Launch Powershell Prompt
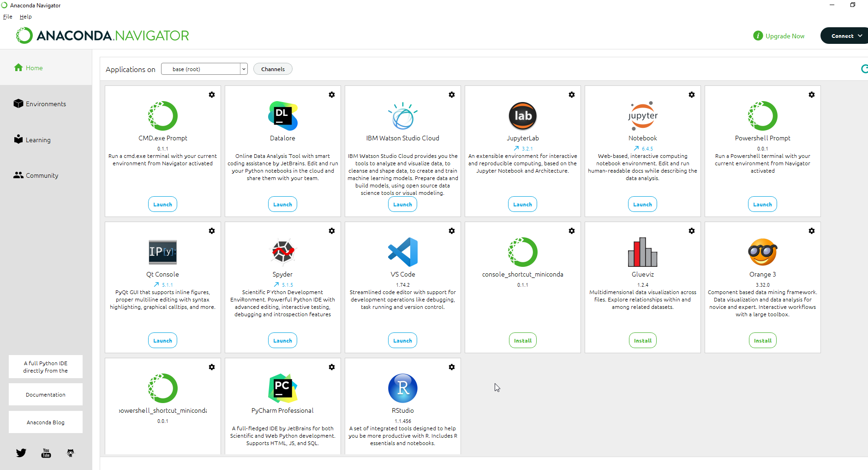This screenshot has width=868, height=470. [x=763, y=204]
